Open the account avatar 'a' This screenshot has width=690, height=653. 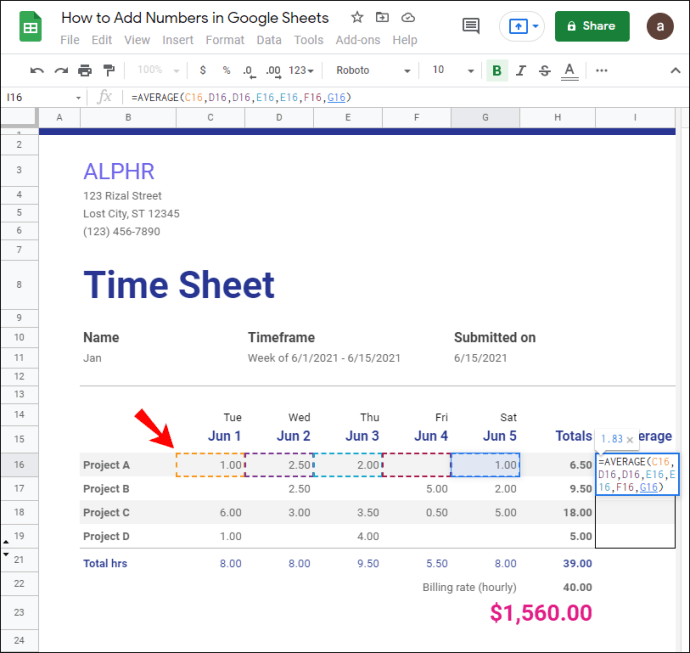click(x=660, y=26)
